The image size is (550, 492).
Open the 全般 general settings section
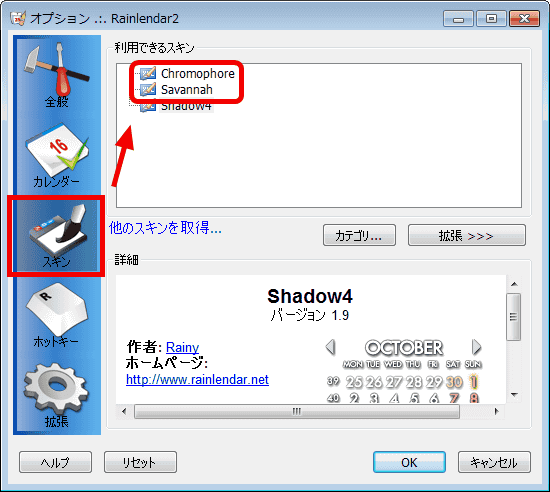(x=56, y=75)
